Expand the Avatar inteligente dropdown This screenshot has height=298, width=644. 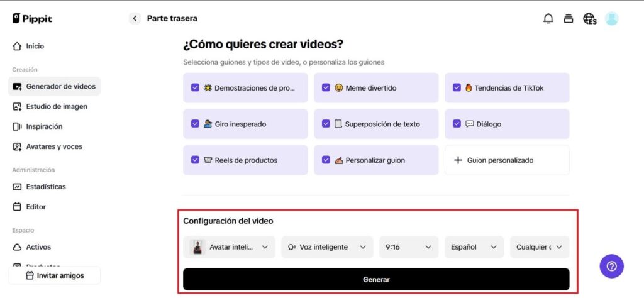[229, 247]
